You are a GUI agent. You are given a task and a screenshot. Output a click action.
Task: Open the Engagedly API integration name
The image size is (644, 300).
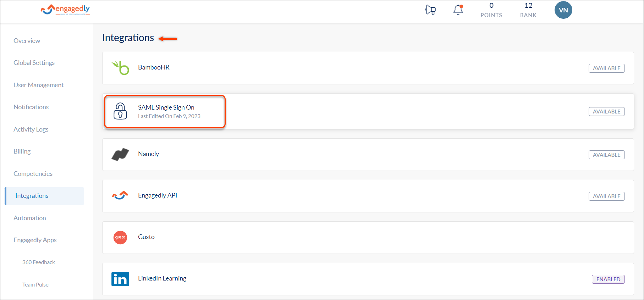point(158,195)
